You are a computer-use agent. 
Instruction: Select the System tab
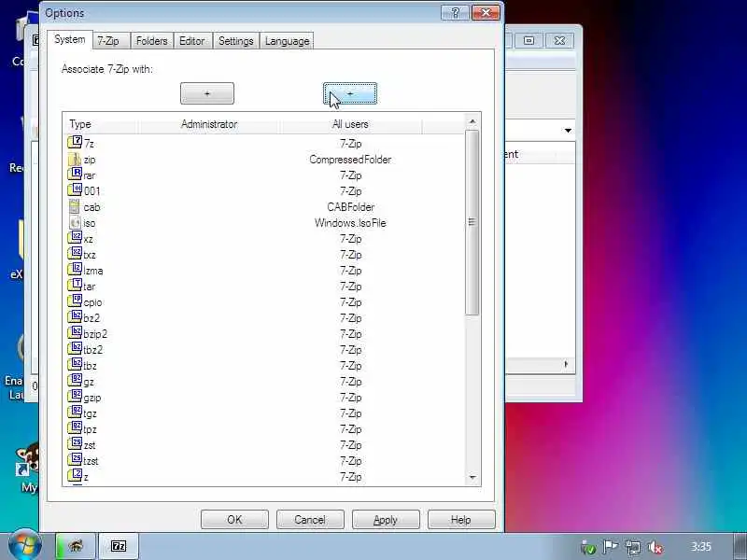pyautogui.click(x=69, y=39)
